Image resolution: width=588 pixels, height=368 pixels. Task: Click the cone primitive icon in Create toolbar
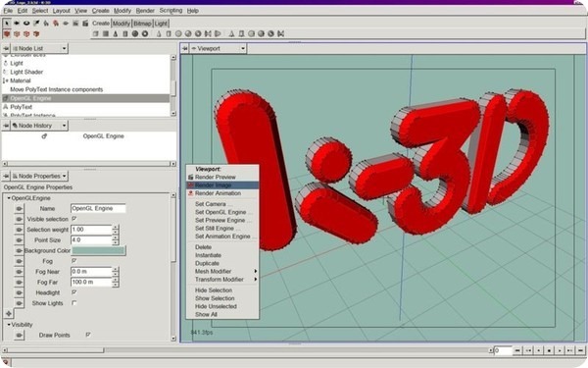(115, 33)
